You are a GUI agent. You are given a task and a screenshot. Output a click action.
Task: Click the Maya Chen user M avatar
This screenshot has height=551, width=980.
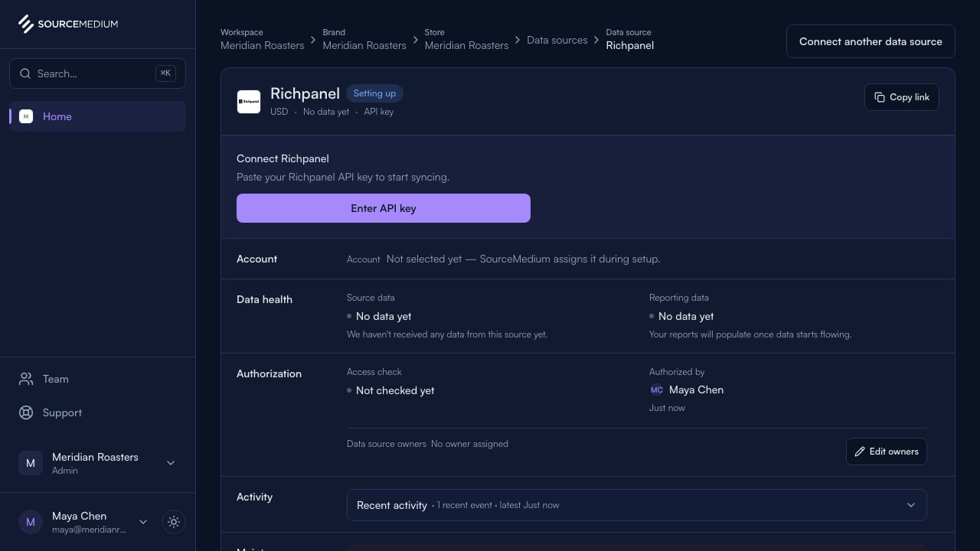point(31,522)
